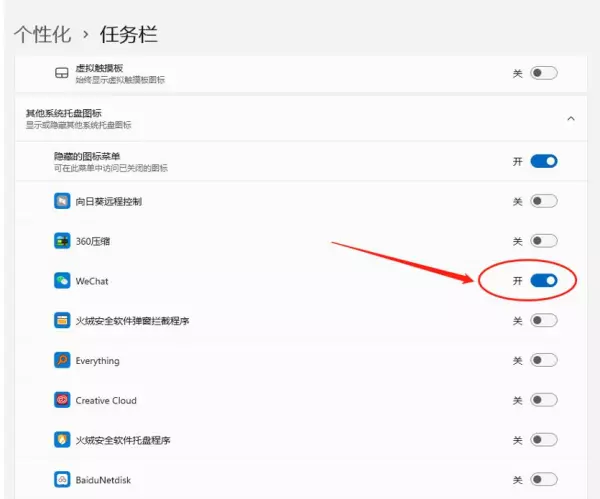Click 显示或隐藏其他系统托盘图标 description text
Screen dimensions: 600x499
[x=78, y=125]
